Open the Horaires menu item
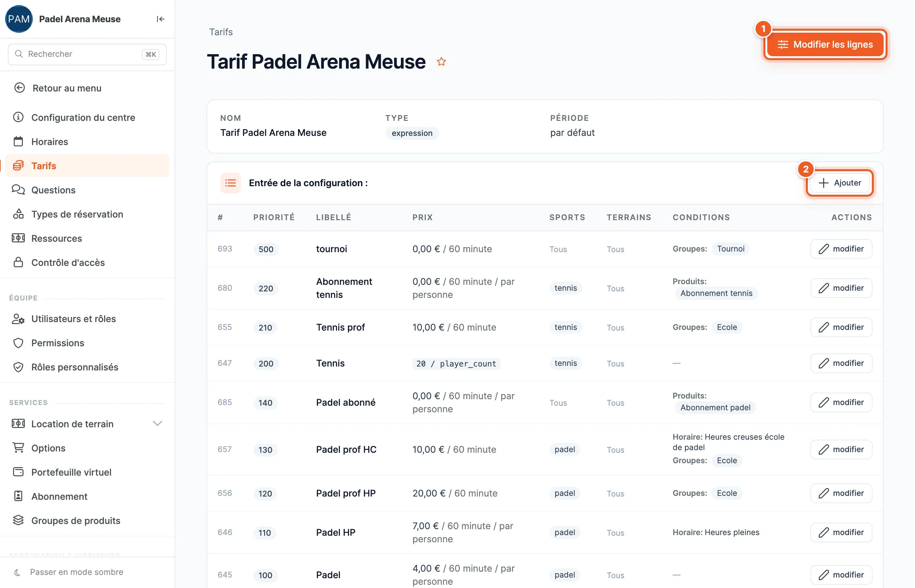 (x=88, y=142)
